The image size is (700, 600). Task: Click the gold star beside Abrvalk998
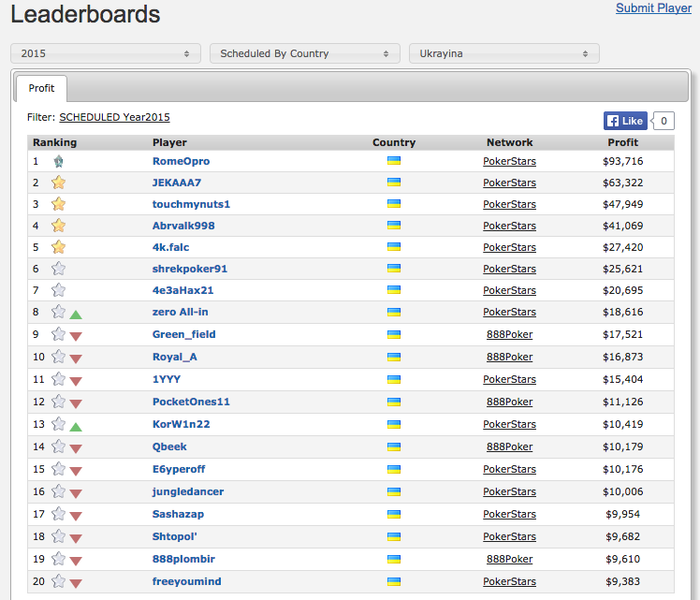tap(58, 225)
